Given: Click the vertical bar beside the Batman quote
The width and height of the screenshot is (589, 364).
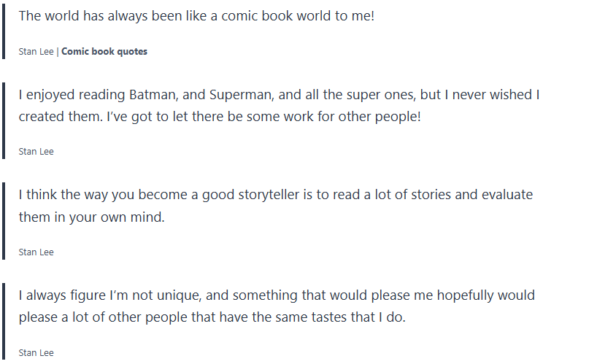Looking at the screenshot, I should [4, 120].
